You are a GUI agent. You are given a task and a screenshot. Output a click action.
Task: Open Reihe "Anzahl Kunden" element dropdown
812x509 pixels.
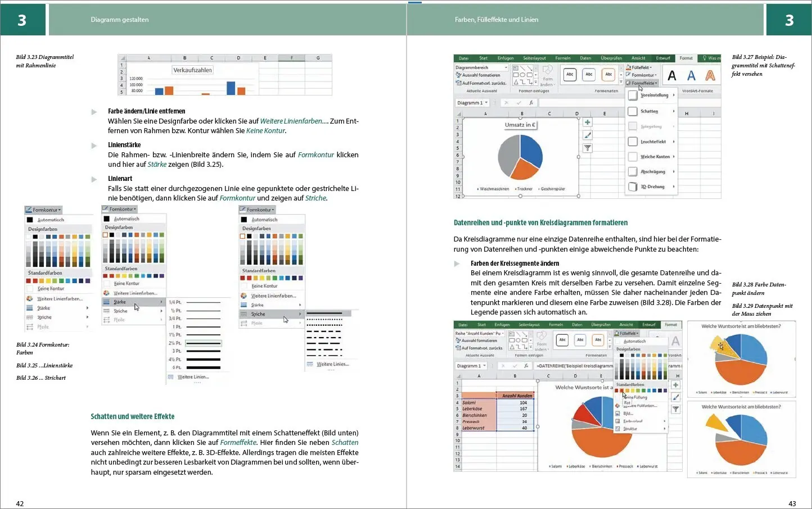click(503, 333)
